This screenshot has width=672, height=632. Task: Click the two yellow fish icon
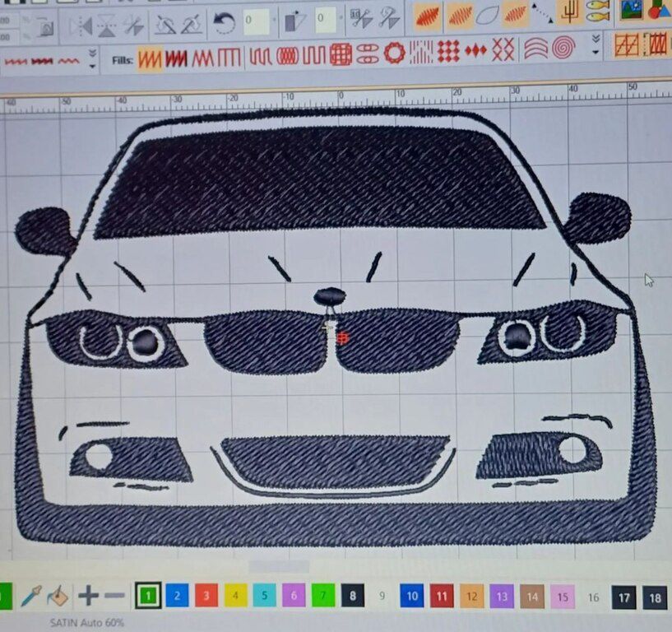coord(597,11)
